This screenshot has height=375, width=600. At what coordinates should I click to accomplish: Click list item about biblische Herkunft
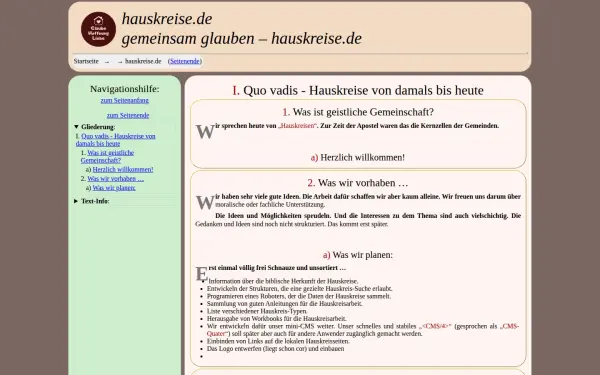(284, 281)
